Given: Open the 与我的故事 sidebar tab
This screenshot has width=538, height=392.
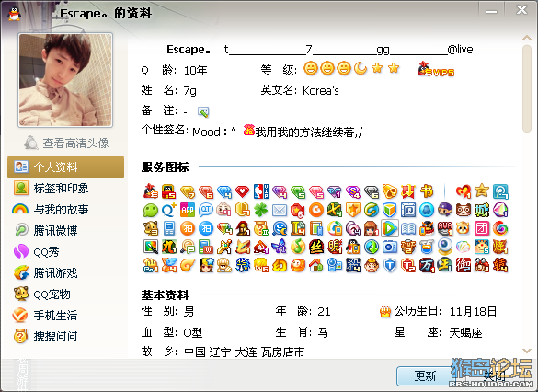Looking at the screenshot, I should point(66,209).
